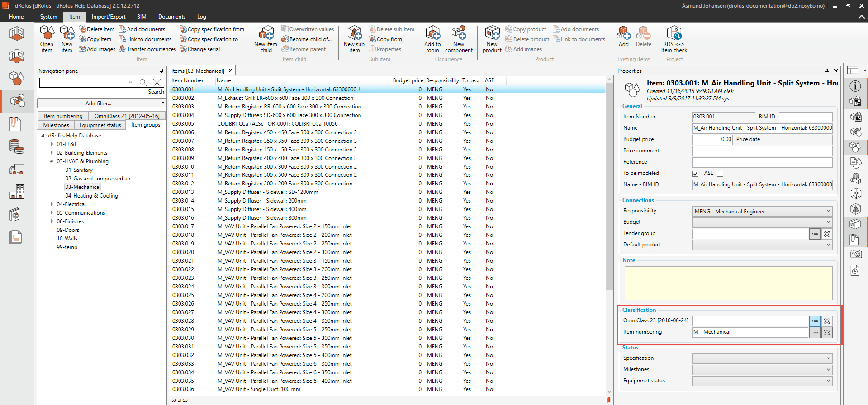Open the Import/Export ribbon tab

pos(109,17)
